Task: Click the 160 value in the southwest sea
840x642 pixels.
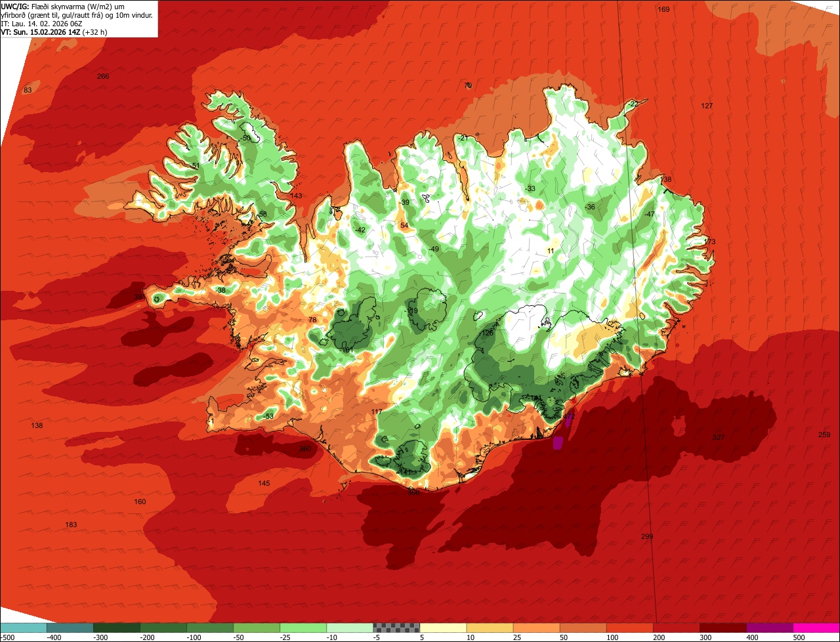Action: pos(140,502)
